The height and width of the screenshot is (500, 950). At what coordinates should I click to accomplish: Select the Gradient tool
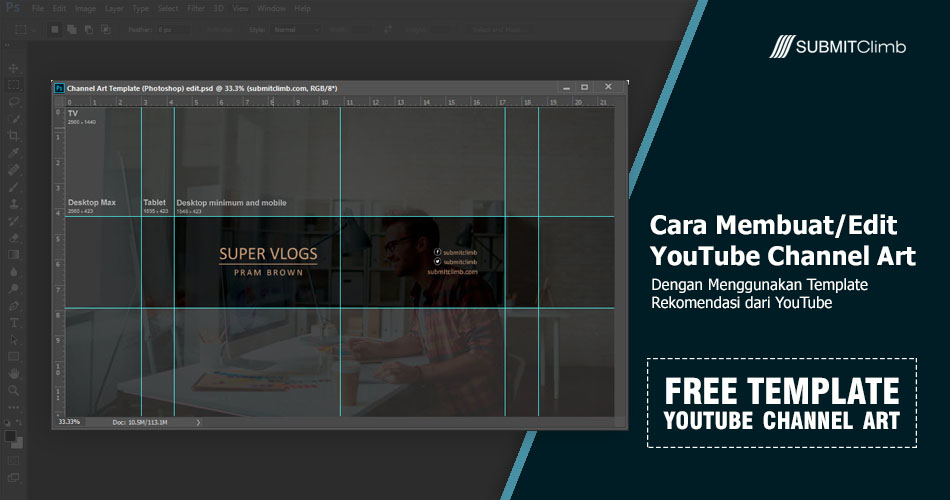(13, 255)
